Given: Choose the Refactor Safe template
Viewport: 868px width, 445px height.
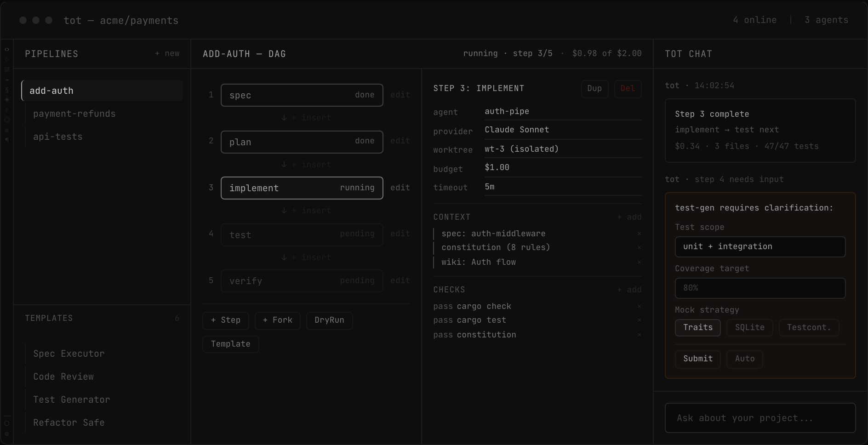Looking at the screenshot, I should (104, 422).
